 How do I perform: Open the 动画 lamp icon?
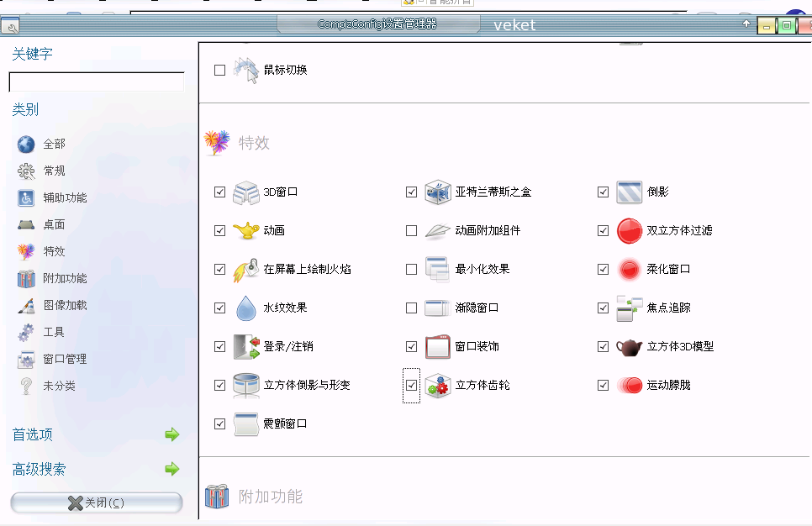tap(246, 231)
